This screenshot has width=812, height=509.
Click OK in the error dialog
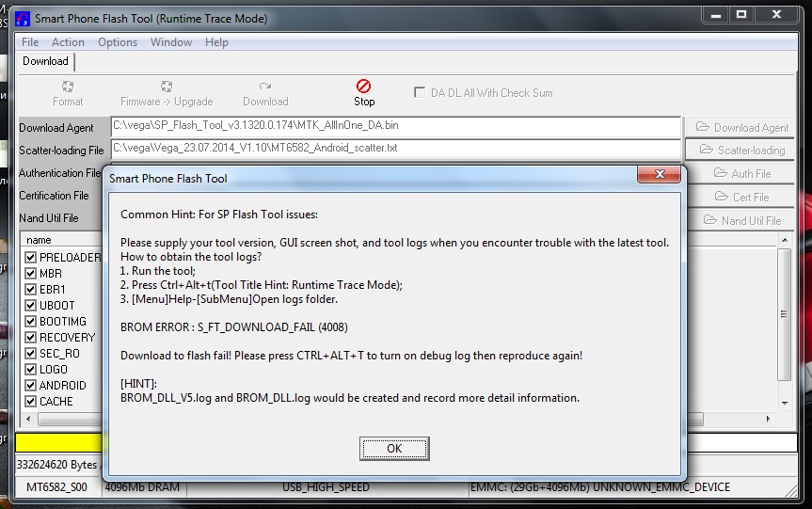[394, 449]
